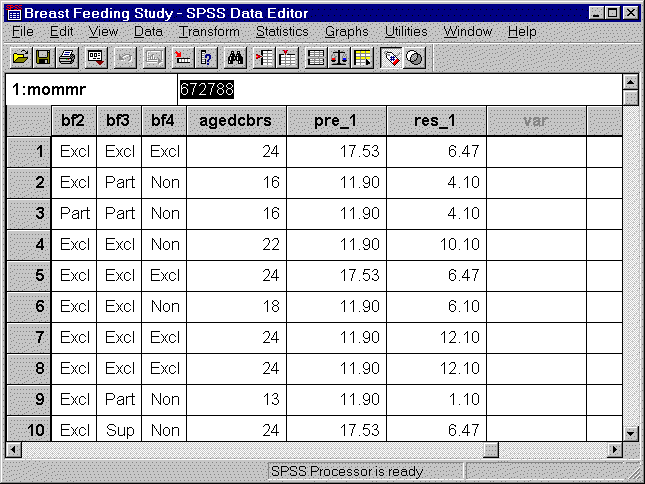Click the Insert Variable toolbar icon
Image resolution: width=645 pixels, height=484 pixels.
286,57
